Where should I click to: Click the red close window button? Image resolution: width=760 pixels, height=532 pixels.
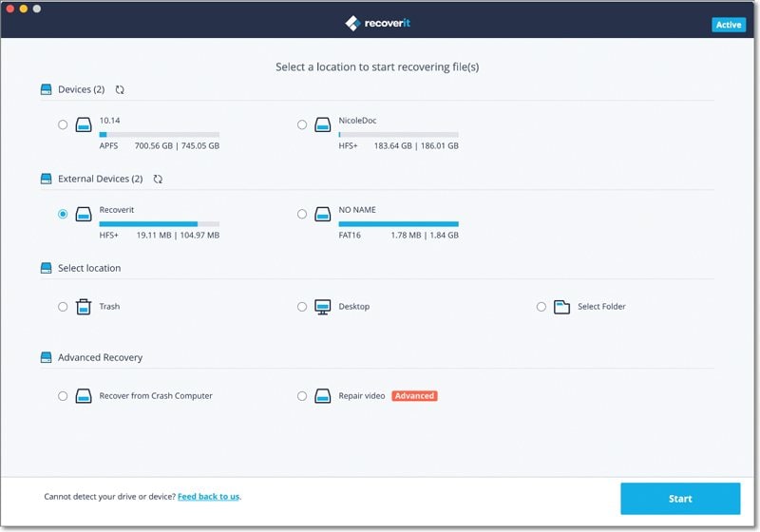9,9
